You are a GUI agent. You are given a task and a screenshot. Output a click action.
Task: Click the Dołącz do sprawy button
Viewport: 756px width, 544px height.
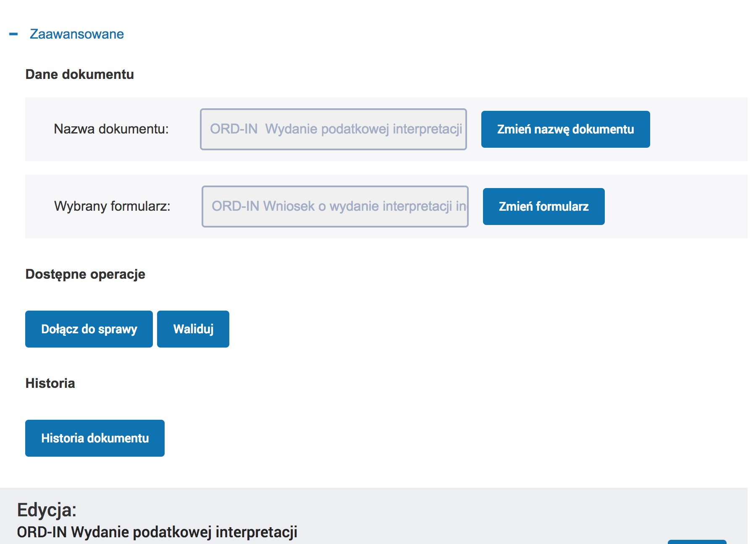click(89, 329)
